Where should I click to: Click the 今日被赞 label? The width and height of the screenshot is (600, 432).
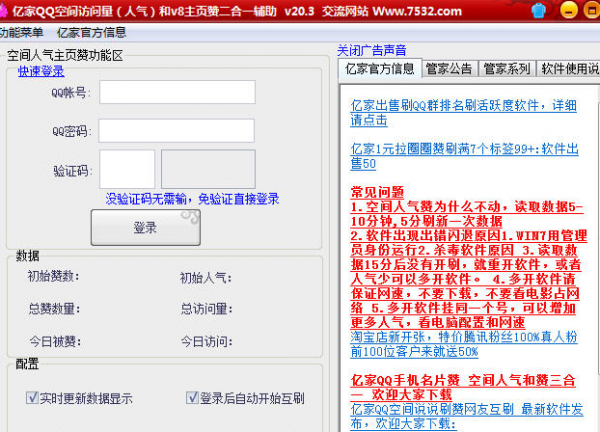coord(55,341)
